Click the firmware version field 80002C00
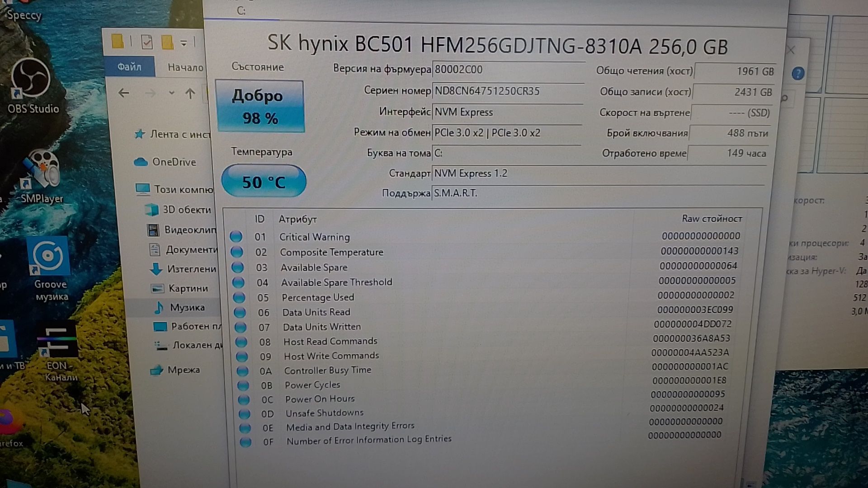The image size is (868, 488). [x=508, y=70]
